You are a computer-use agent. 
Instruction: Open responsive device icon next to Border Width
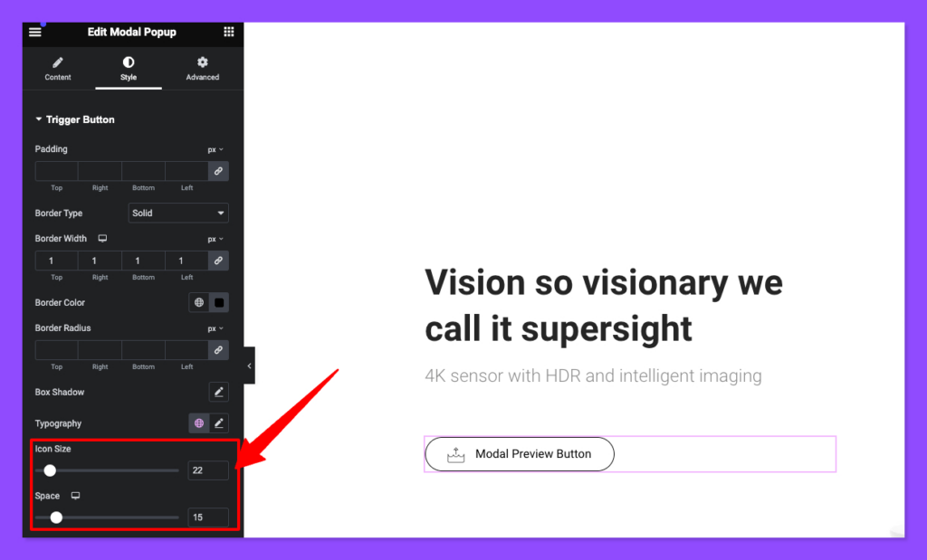click(102, 239)
